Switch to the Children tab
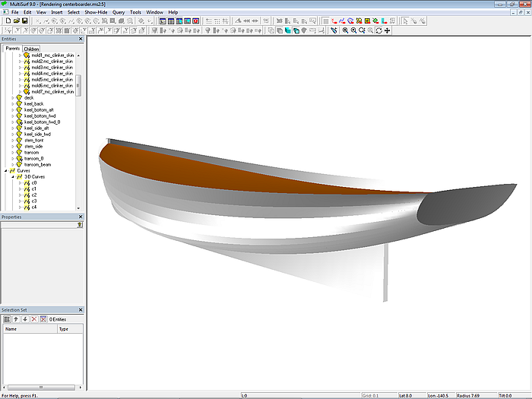Image resolution: width=532 pixels, height=399 pixels. 32,49
